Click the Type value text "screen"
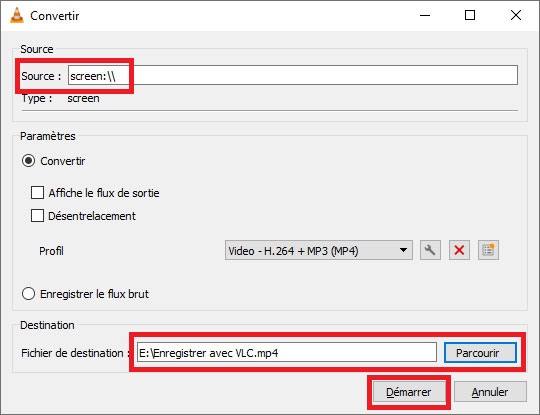The width and height of the screenshot is (540, 415). (83, 98)
